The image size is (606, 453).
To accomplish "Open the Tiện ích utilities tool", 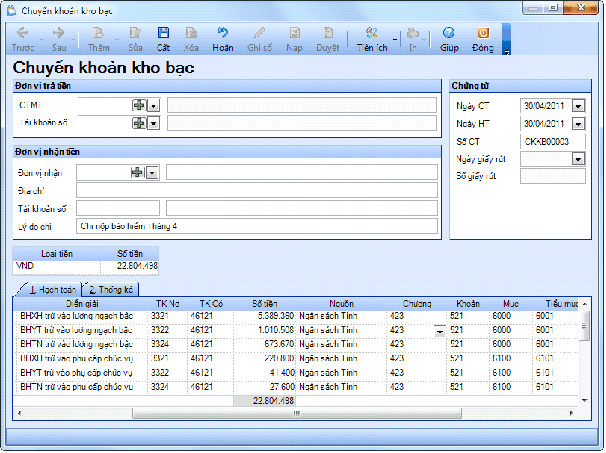I will tap(372, 39).
